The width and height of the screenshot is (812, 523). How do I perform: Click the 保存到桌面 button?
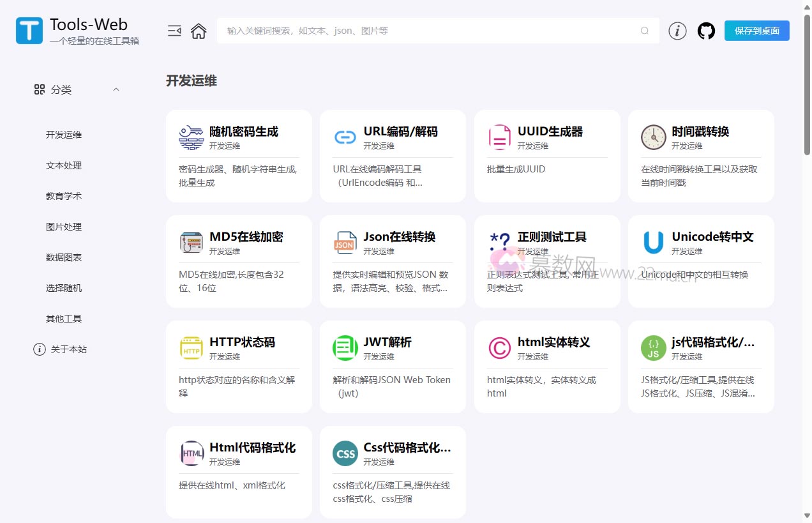tap(756, 31)
